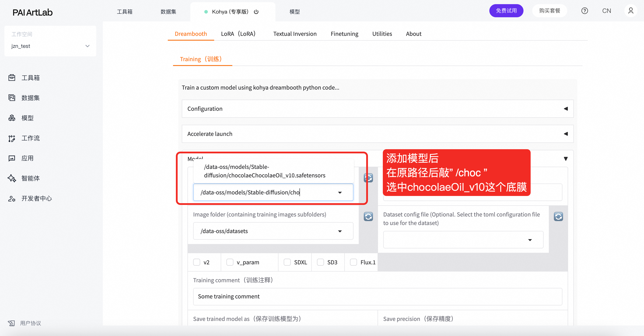Open the Utilities tab
Screen dimensions: 644x336
pos(382,34)
